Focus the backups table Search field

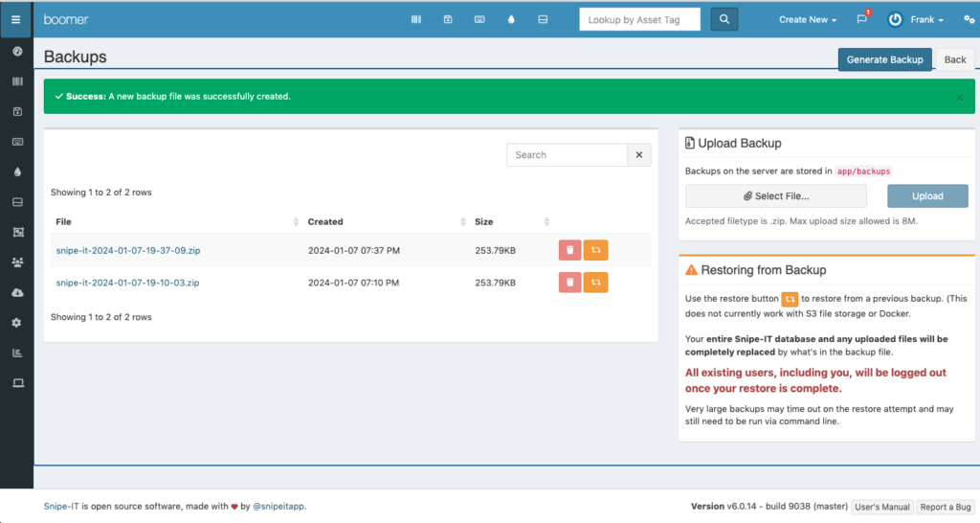click(x=567, y=155)
